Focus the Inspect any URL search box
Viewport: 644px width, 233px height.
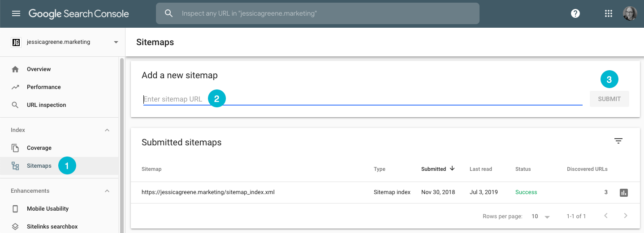pyautogui.click(x=318, y=13)
